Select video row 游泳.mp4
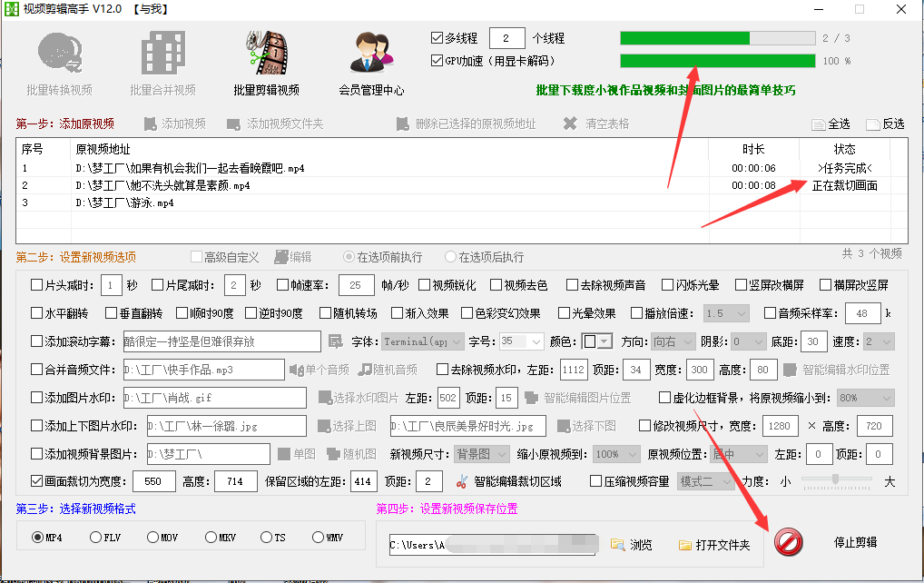 point(461,203)
